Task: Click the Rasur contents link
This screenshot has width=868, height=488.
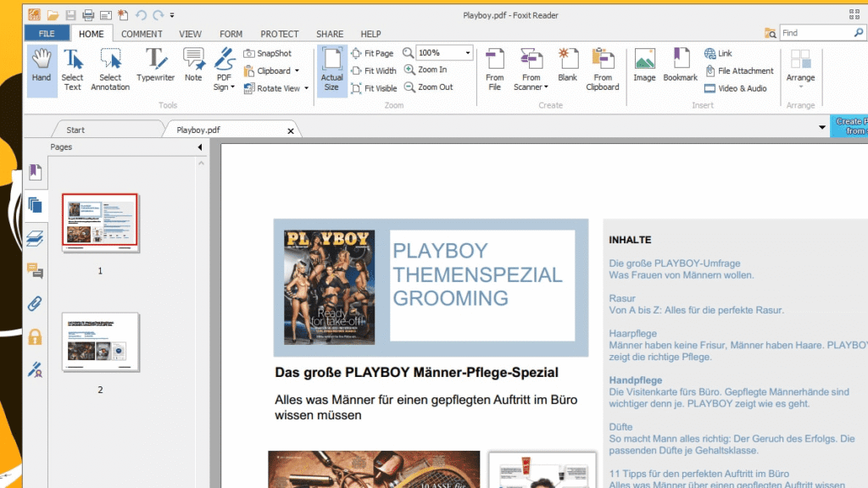Action: coord(622,298)
